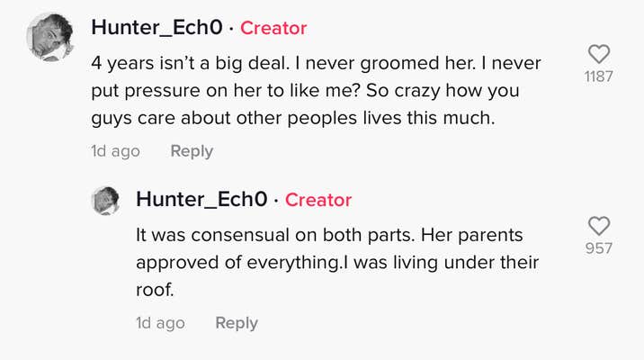Select the line starting "4 years isn't"
The image size is (644, 360).
click(x=320, y=66)
